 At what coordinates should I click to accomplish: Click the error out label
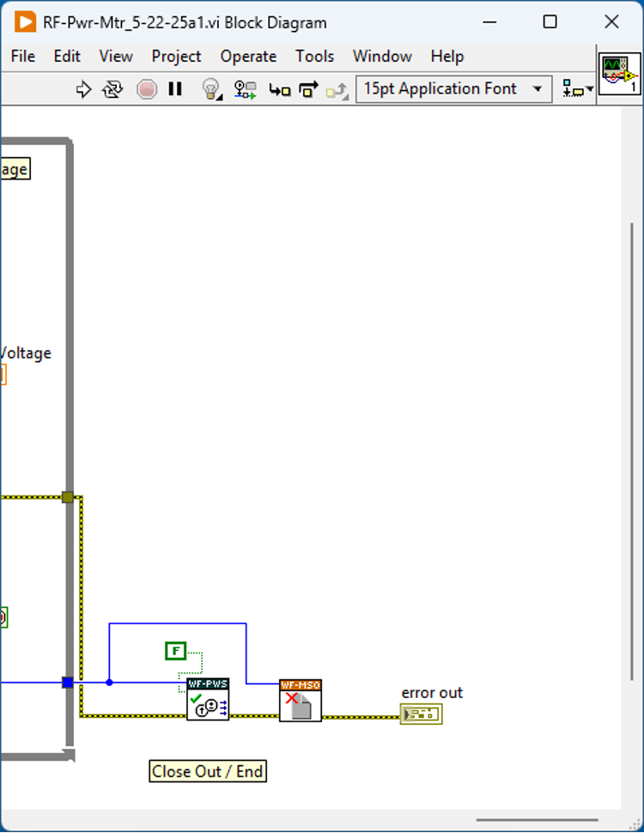click(x=432, y=693)
